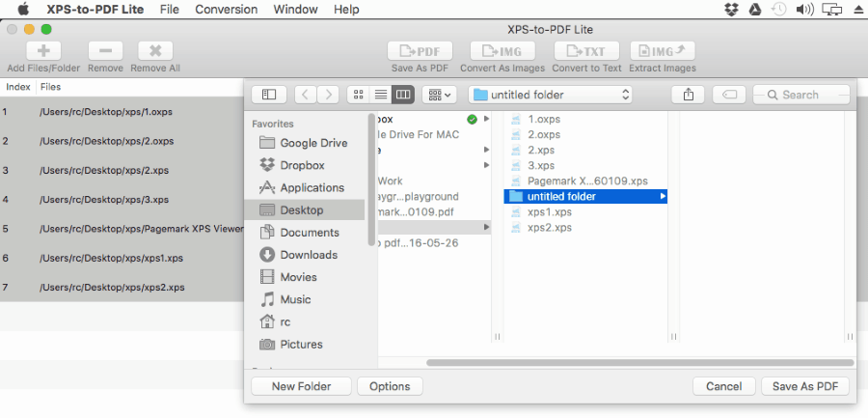This screenshot has height=418, width=868.
Task: Click the Remove All toolbar icon
Action: tap(155, 51)
